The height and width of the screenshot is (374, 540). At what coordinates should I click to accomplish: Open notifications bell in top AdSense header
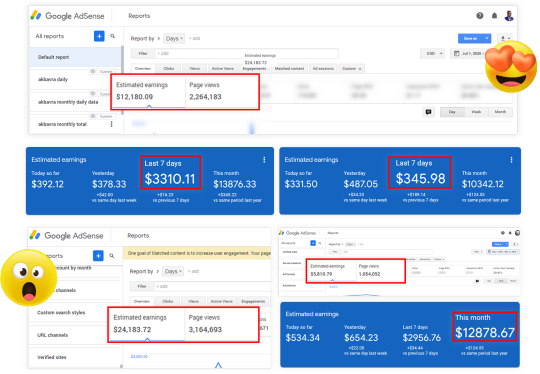pyautogui.click(x=494, y=15)
